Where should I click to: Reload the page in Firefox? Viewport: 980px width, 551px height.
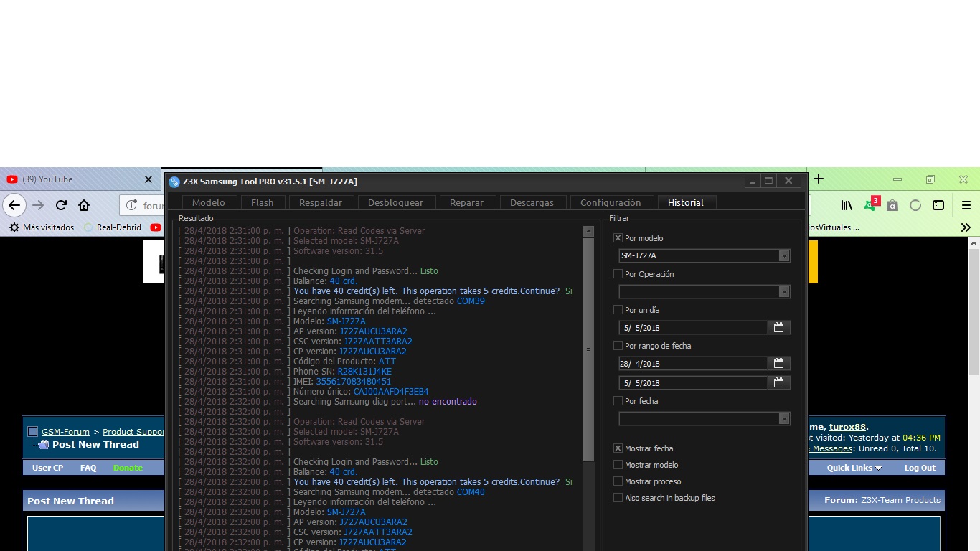(61, 205)
